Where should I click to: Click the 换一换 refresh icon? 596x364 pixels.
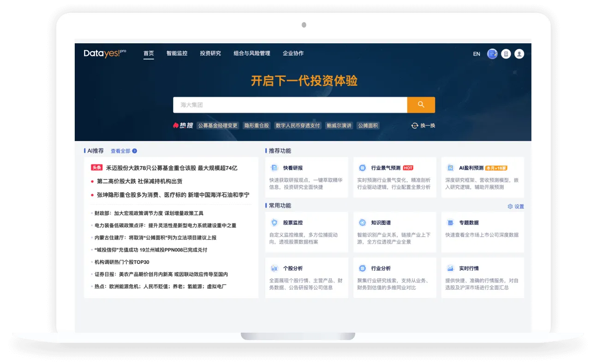[414, 125]
